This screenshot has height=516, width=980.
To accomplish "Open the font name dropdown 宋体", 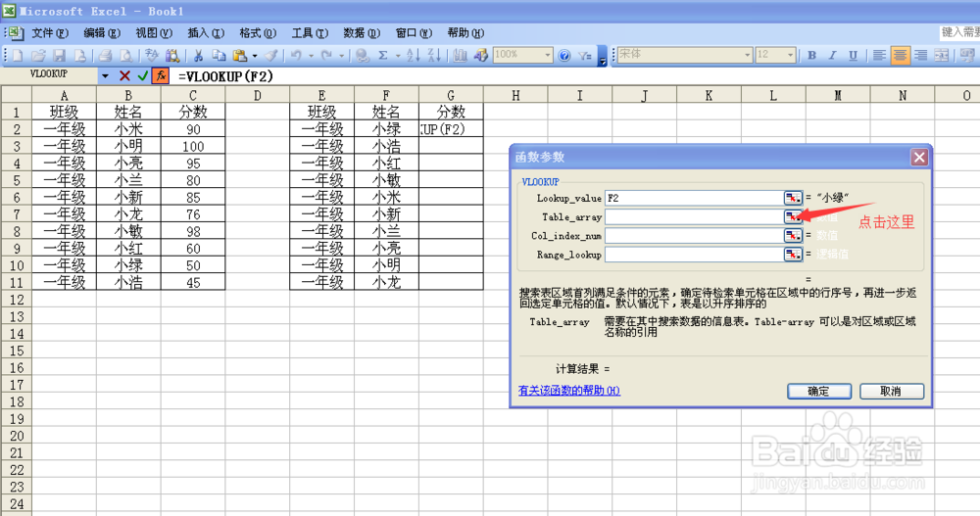I will 747,55.
